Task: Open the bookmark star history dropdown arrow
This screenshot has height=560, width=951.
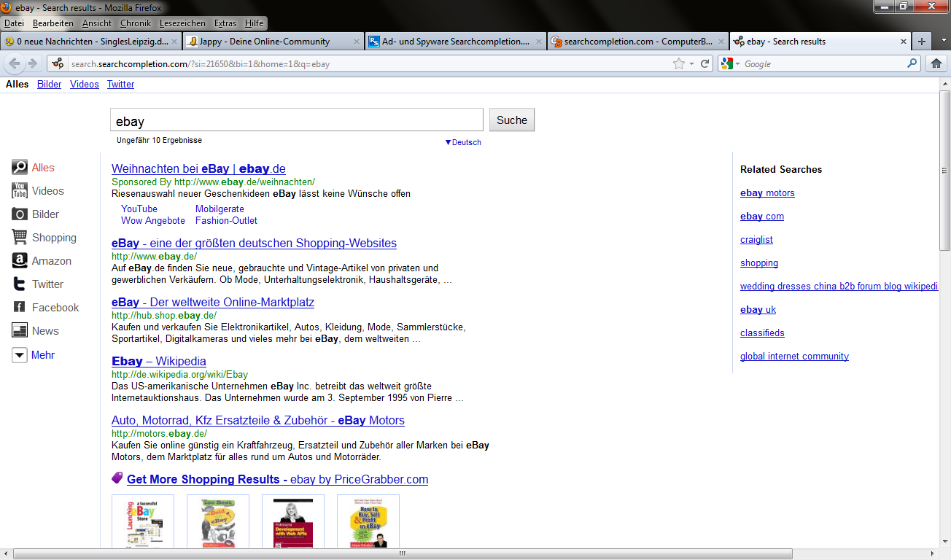Action: click(691, 64)
